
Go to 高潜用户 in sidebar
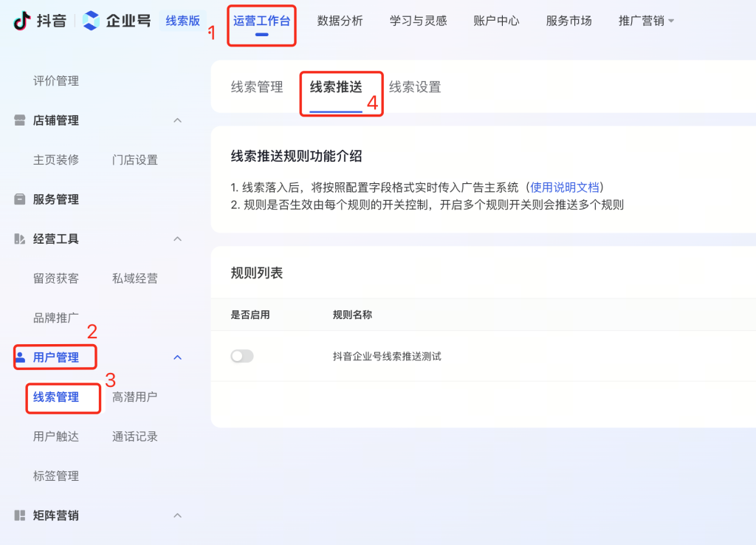(x=134, y=397)
